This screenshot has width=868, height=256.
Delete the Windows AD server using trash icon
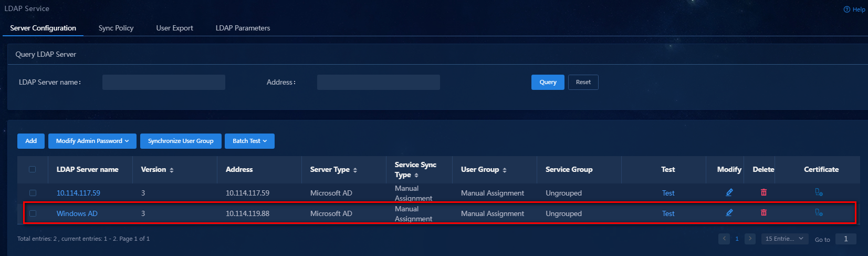pos(764,213)
